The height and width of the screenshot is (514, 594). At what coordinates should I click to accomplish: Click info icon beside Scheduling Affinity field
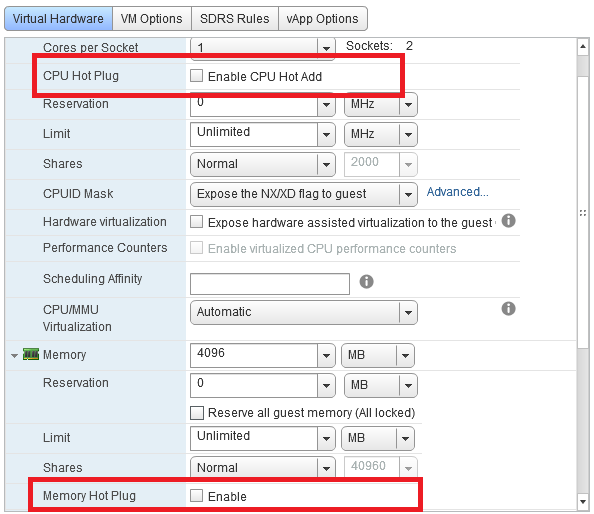366,281
